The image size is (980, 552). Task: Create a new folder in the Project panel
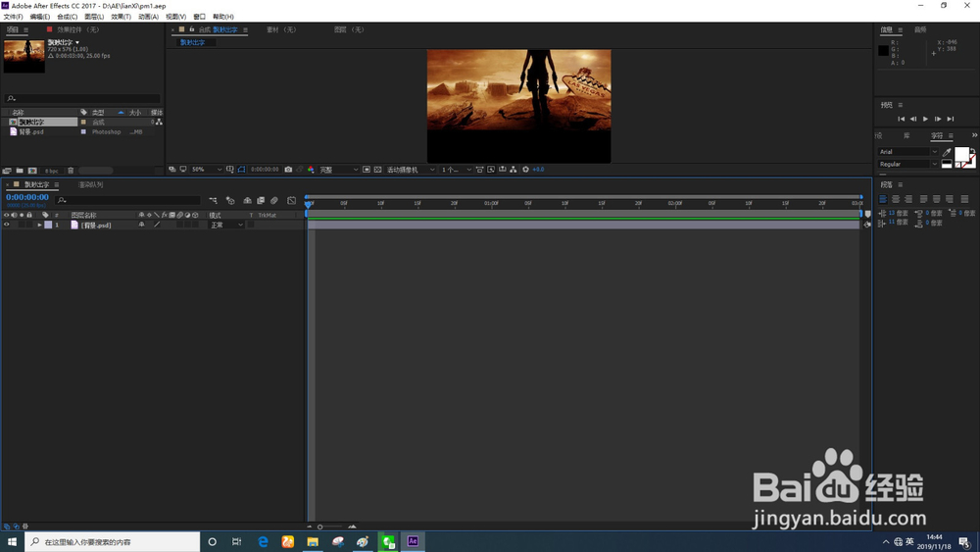[x=20, y=170]
